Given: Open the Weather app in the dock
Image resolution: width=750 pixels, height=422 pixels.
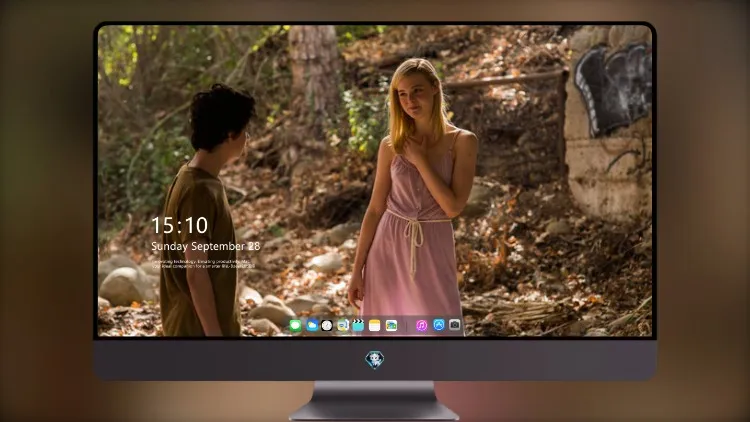Looking at the screenshot, I should 312,325.
